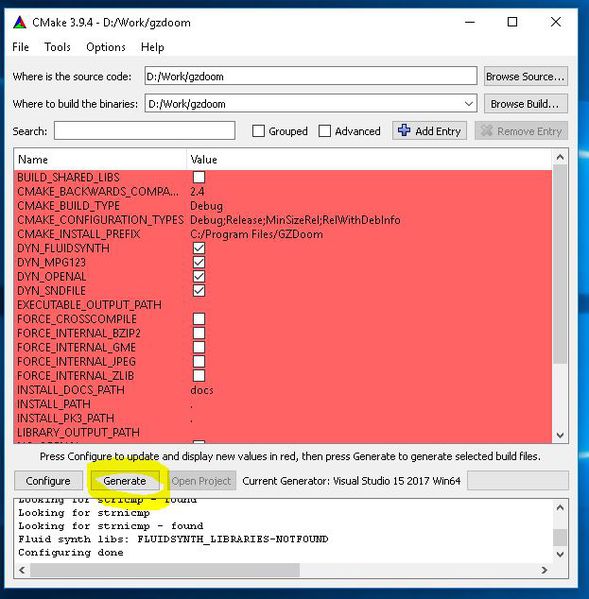Uncheck DYN_OPENAL checkbox
Screen dimensions: 589x599
click(x=199, y=277)
